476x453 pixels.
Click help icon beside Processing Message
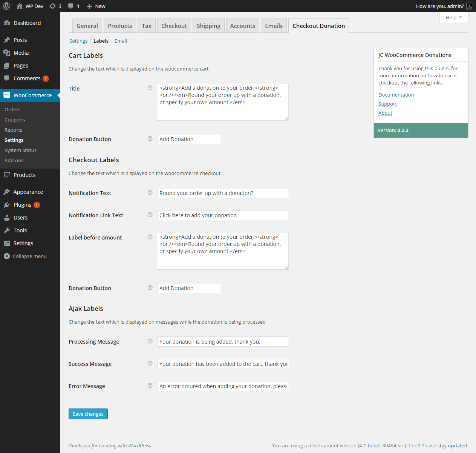(x=150, y=341)
